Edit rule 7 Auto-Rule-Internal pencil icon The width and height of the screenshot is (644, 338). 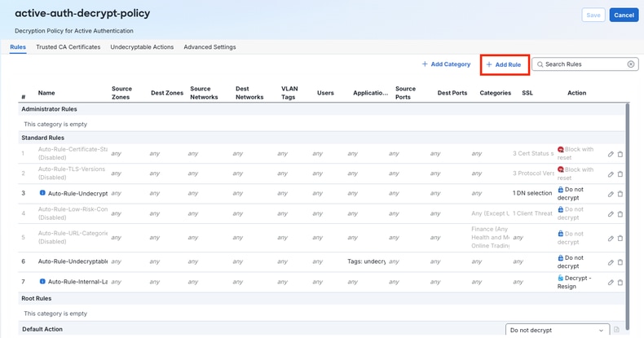coord(611,283)
